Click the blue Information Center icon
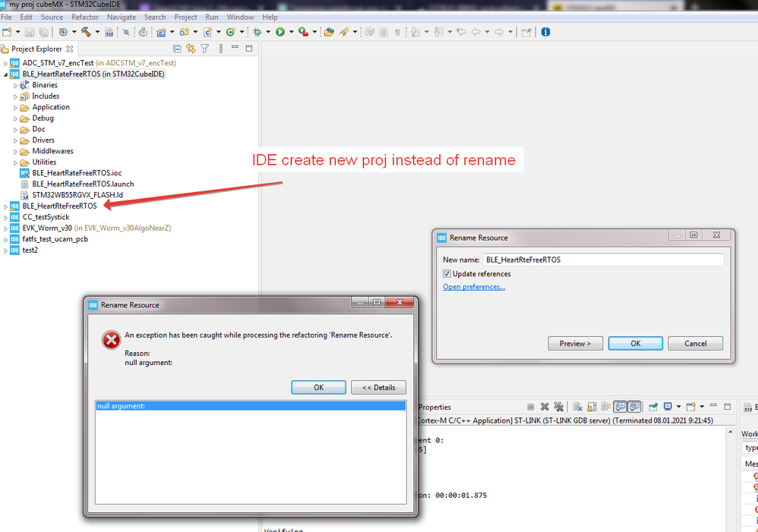This screenshot has height=532, width=758. [x=545, y=32]
